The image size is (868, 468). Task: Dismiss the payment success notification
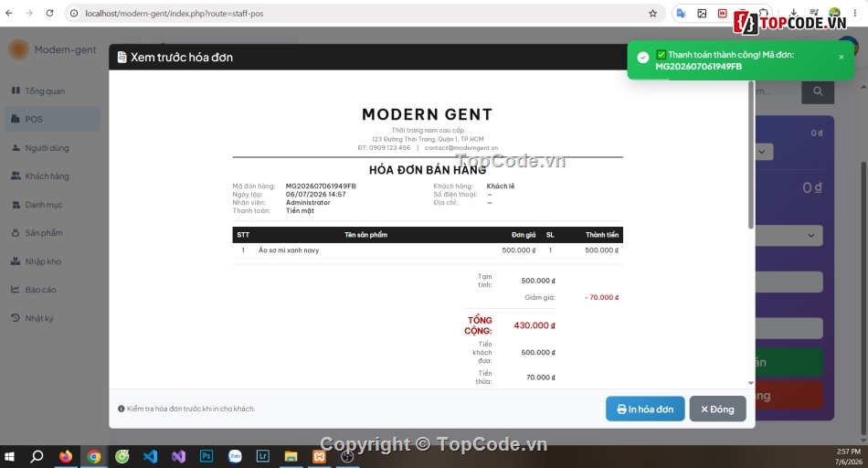coord(841,57)
